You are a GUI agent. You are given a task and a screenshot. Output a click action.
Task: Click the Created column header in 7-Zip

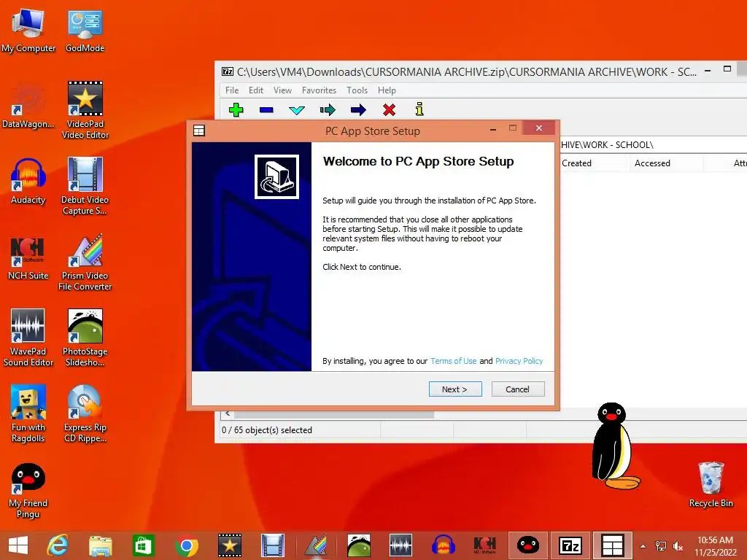(594, 163)
